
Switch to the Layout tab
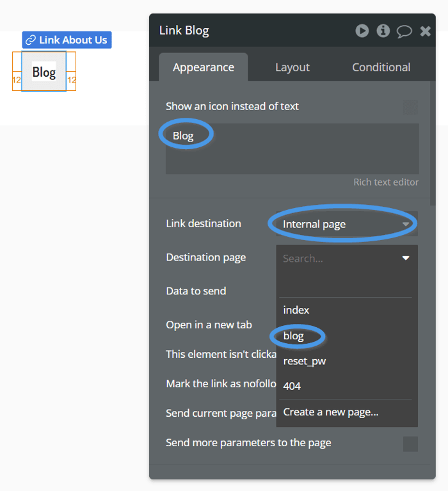(x=292, y=67)
